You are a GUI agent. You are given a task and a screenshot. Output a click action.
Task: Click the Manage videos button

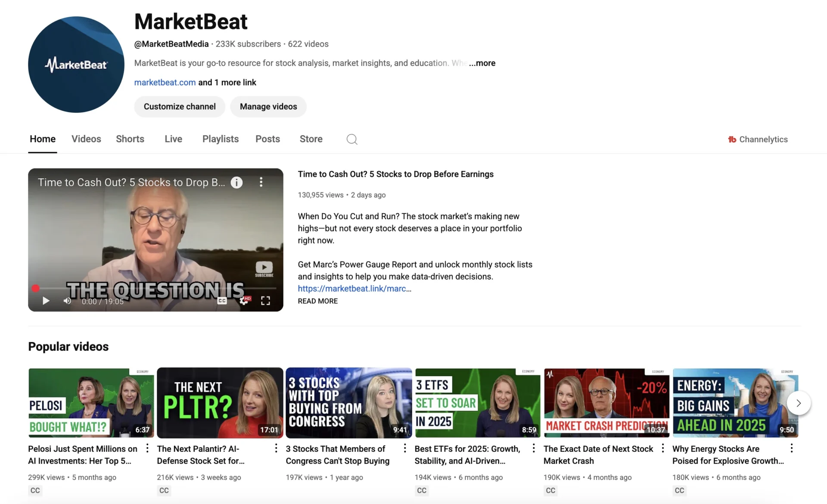(268, 106)
